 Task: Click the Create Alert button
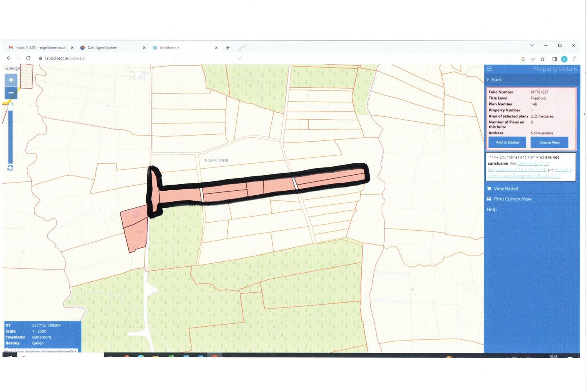(549, 143)
